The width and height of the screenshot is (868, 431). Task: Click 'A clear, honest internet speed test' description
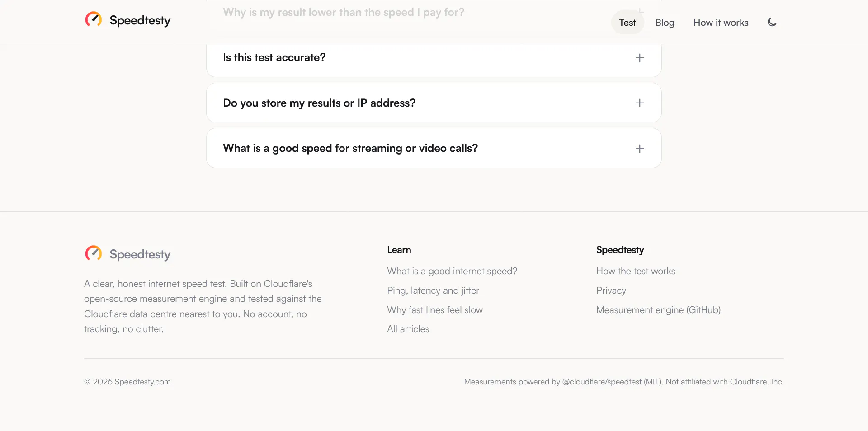203,306
